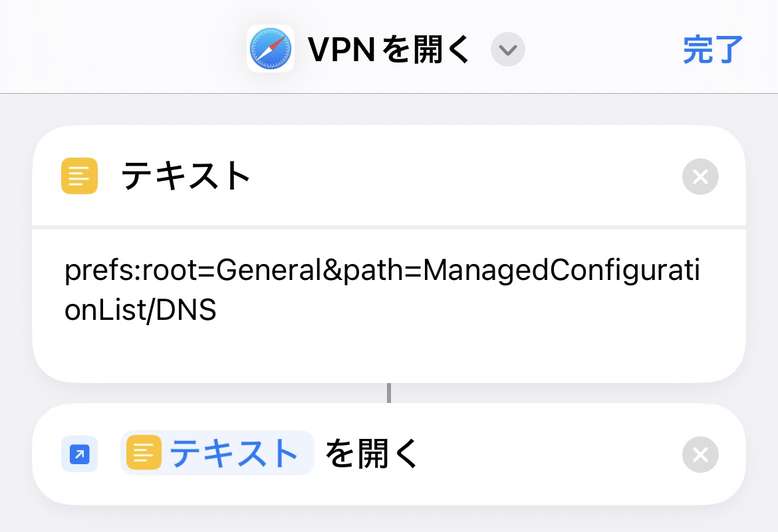Expand the chevron next to VPNを開く

[508, 50]
